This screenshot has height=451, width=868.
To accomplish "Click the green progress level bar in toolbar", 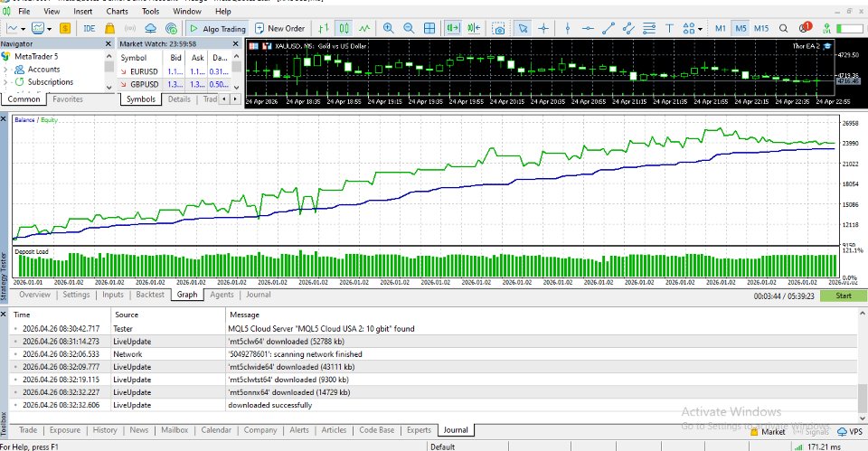I will coord(850,28).
